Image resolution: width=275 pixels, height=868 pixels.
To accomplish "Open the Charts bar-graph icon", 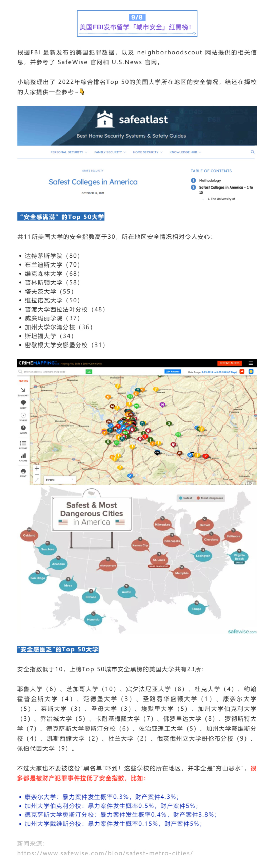I will coord(23,455).
